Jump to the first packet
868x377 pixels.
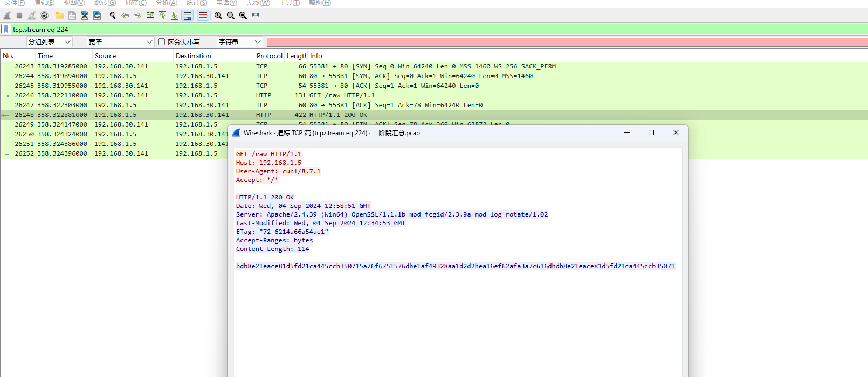pyautogui.click(x=162, y=16)
